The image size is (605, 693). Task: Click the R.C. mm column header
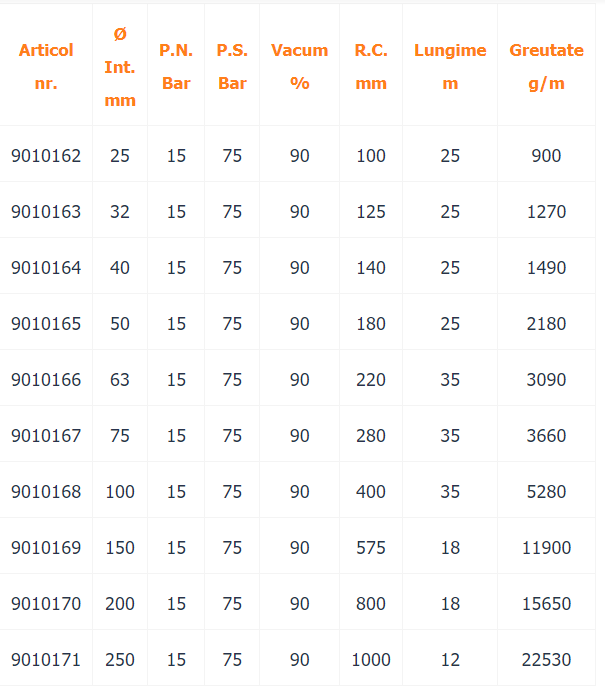tap(371, 67)
